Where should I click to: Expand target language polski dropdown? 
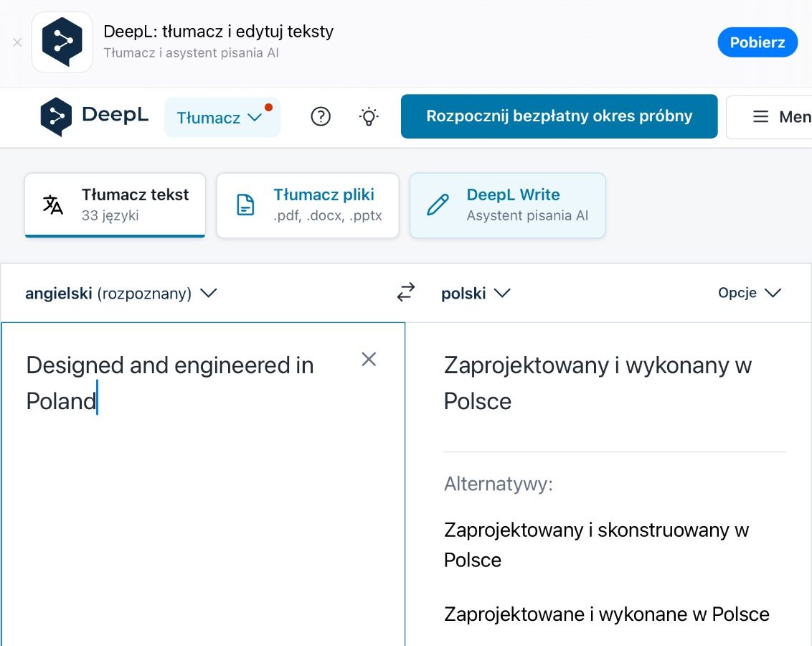476,294
